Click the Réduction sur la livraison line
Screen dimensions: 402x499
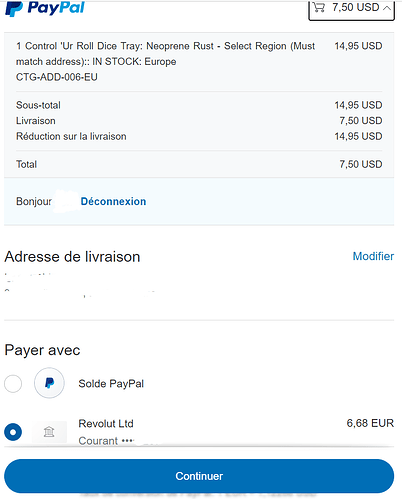coord(199,136)
